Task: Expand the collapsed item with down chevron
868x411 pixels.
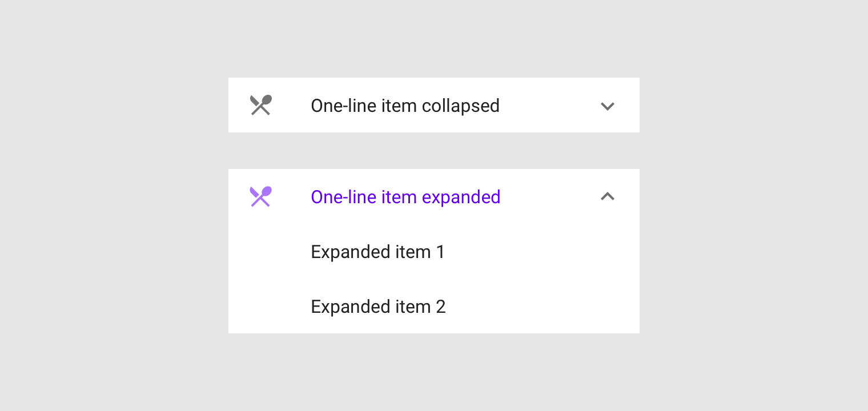Action: click(608, 106)
